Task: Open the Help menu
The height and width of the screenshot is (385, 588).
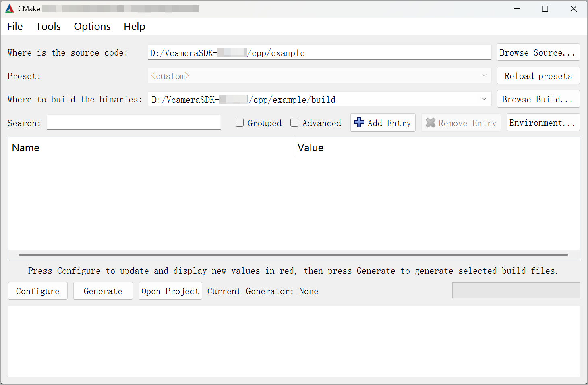Action: (x=135, y=27)
